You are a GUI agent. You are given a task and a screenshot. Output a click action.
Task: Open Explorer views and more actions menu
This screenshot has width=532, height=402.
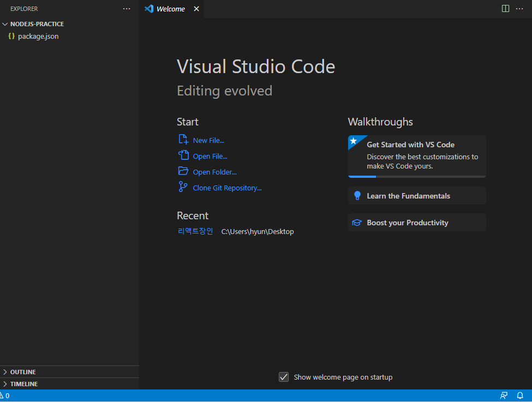[x=127, y=9]
